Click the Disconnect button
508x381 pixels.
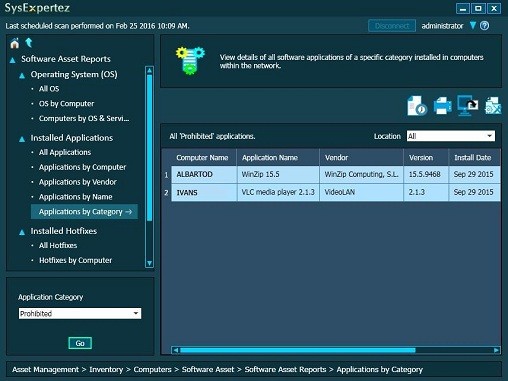(392, 26)
